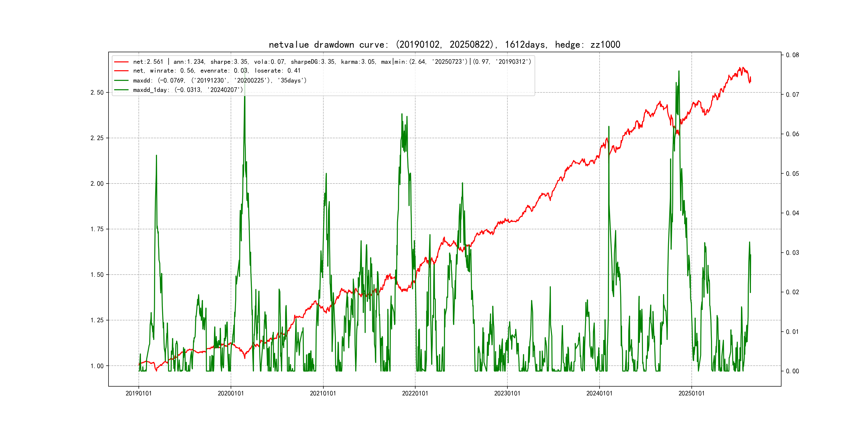
Task: Select the maxdd_1day -0.0313 legend text
Action: pos(188,90)
